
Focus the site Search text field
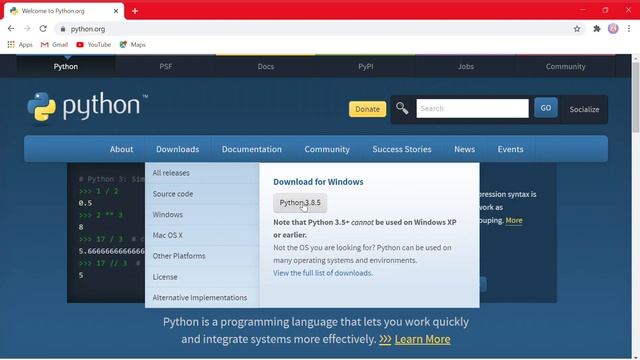coord(472,109)
